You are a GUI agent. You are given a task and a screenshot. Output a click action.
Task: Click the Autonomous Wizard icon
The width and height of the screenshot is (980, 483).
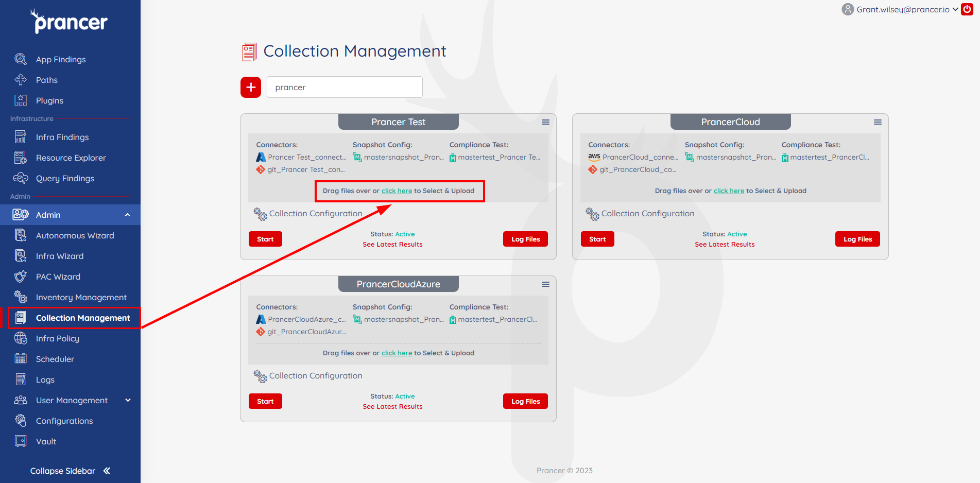[x=21, y=235]
